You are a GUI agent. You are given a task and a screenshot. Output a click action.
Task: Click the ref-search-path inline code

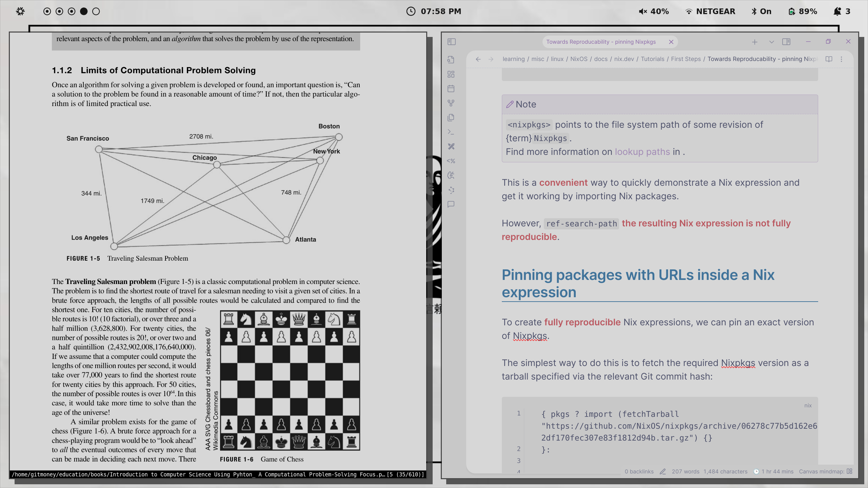[581, 223]
